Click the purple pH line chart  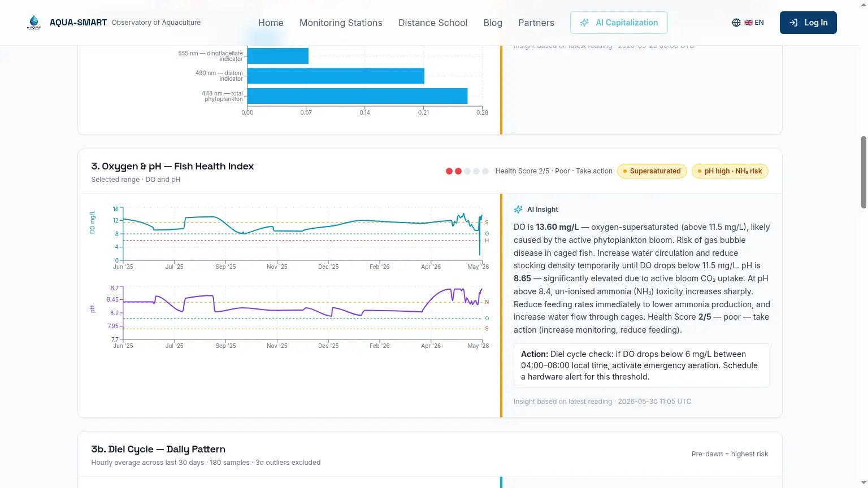point(303,313)
